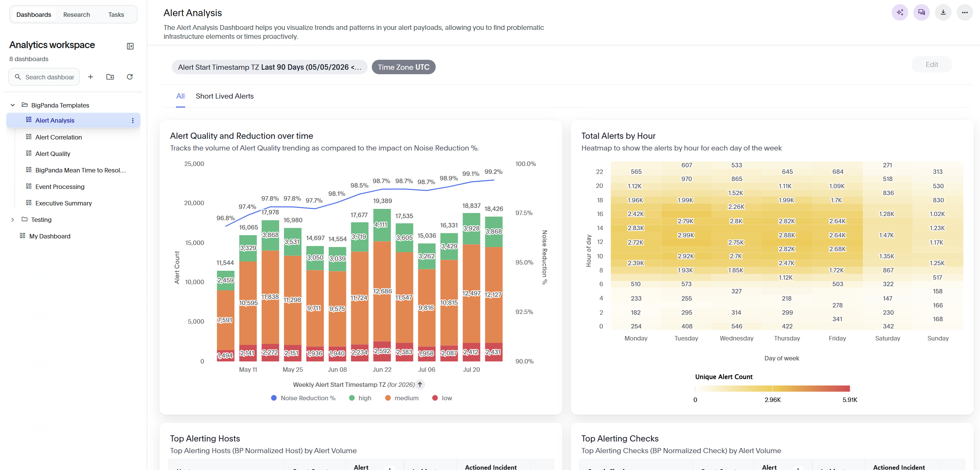Open My Dashboard
This screenshot has width=980, height=470.
(49, 236)
